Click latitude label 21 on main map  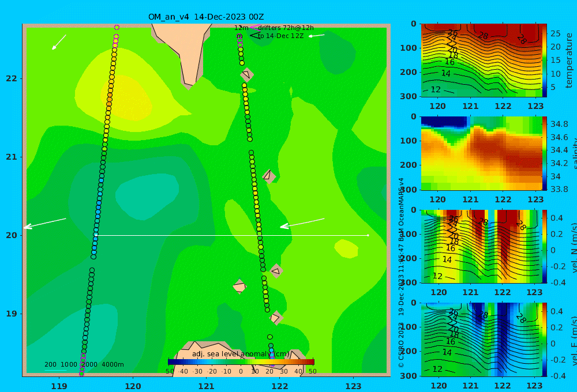(12, 157)
